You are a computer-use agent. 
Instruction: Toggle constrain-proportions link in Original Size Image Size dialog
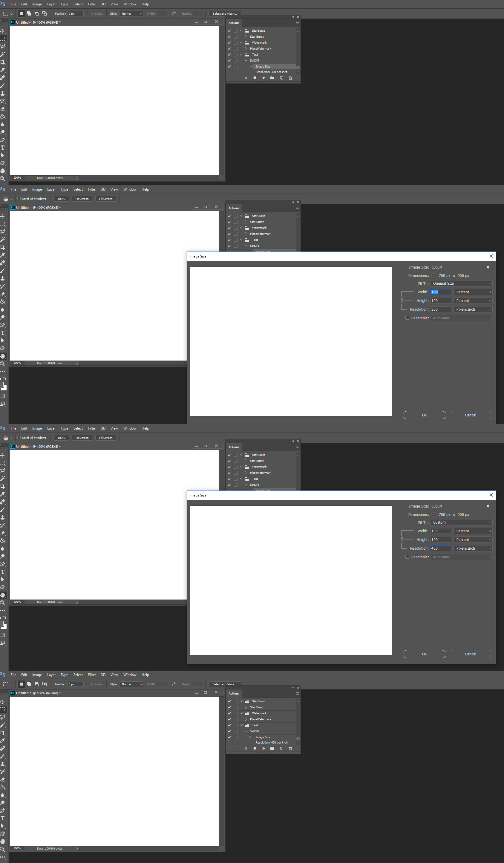[x=402, y=301]
